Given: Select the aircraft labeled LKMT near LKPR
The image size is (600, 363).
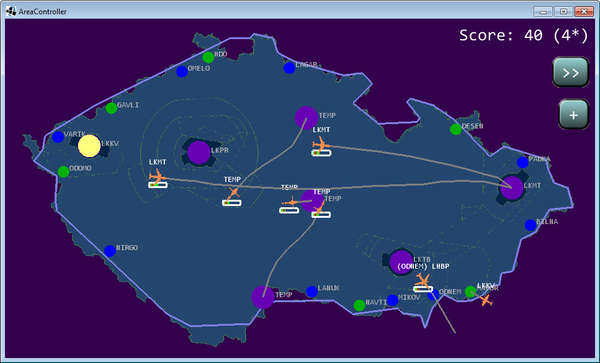Looking at the screenshot, I should click(x=157, y=176).
